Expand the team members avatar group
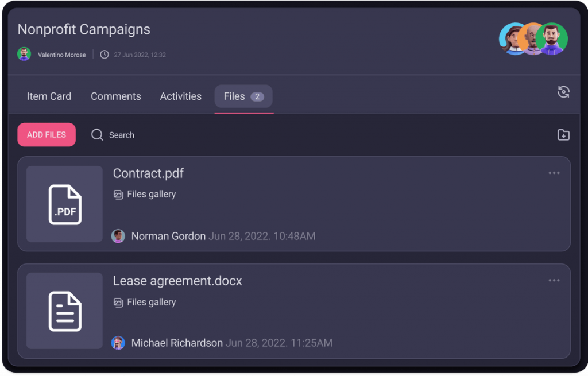588x376 pixels. (x=533, y=38)
